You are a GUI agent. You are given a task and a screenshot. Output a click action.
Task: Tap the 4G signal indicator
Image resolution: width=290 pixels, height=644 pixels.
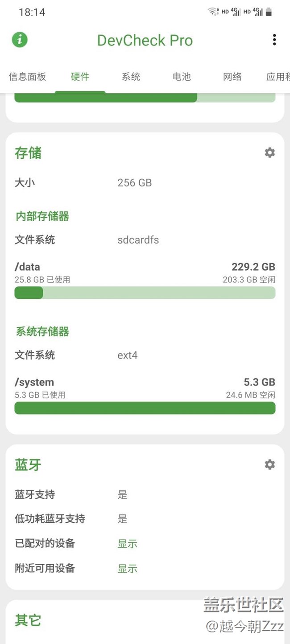[x=235, y=12]
